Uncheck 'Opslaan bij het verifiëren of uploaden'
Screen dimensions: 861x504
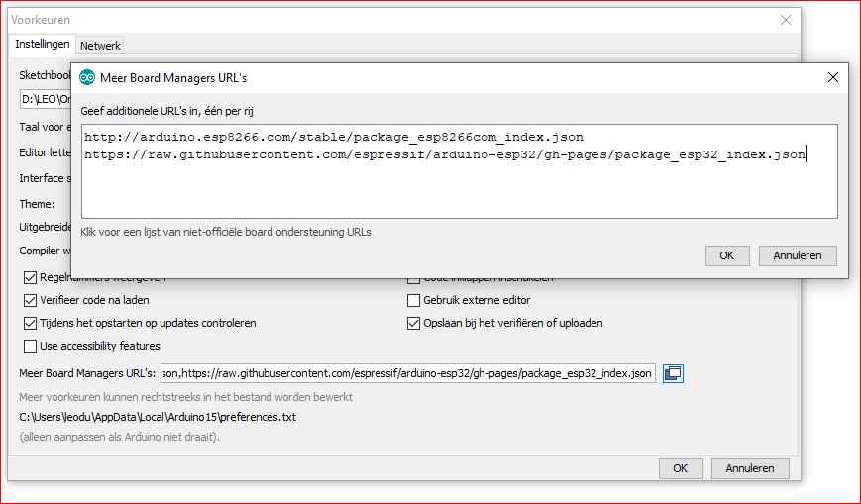[x=415, y=323]
